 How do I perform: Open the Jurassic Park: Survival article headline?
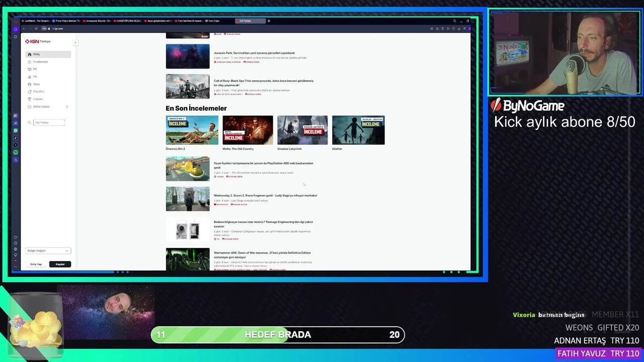coord(254,53)
